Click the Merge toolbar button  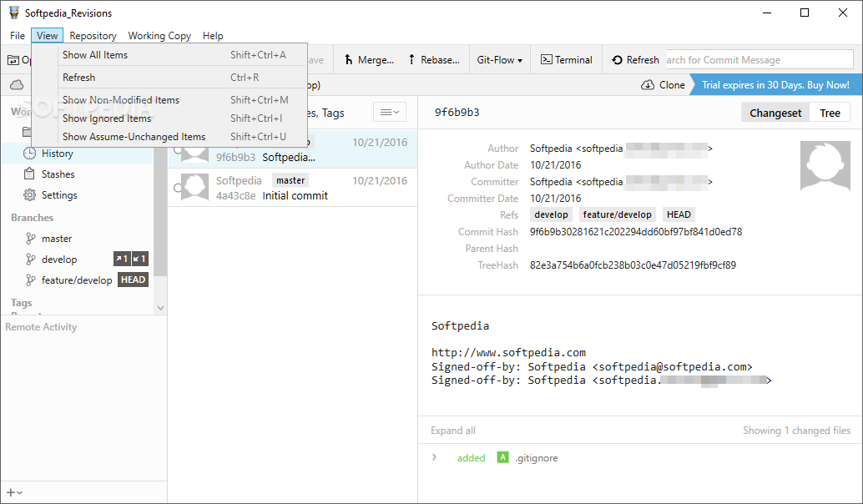pyautogui.click(x=369, y=60)
